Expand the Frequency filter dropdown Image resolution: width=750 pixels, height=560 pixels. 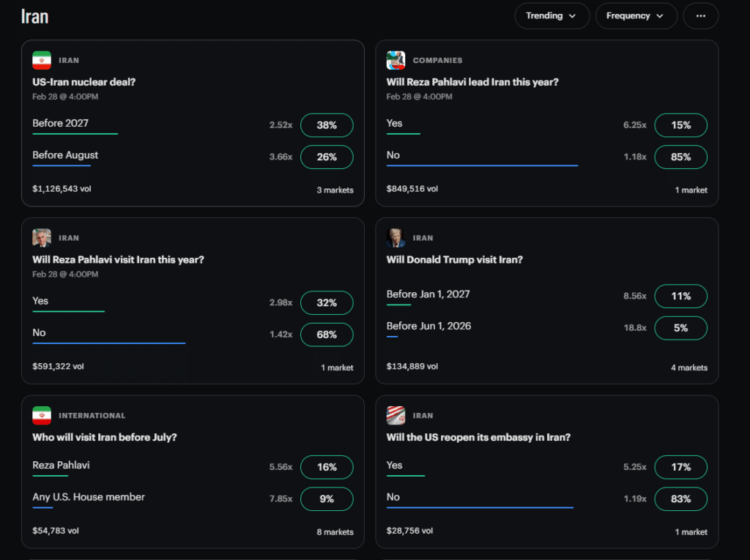tap(636, 15)
